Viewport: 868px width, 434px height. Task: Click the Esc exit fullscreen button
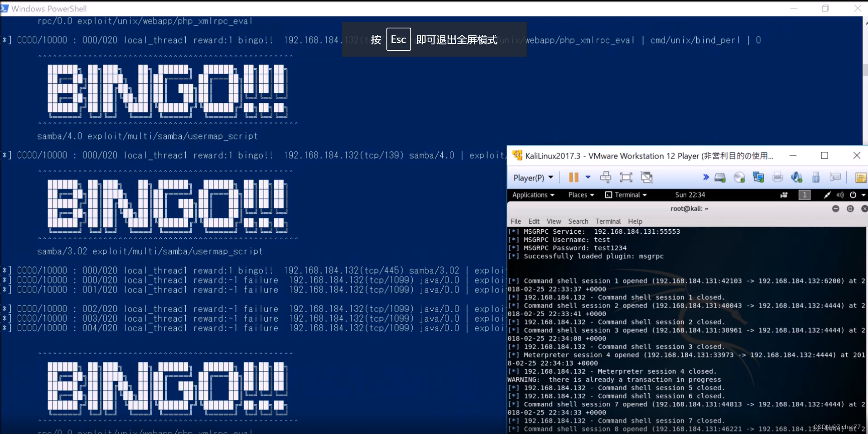point(398,39)
